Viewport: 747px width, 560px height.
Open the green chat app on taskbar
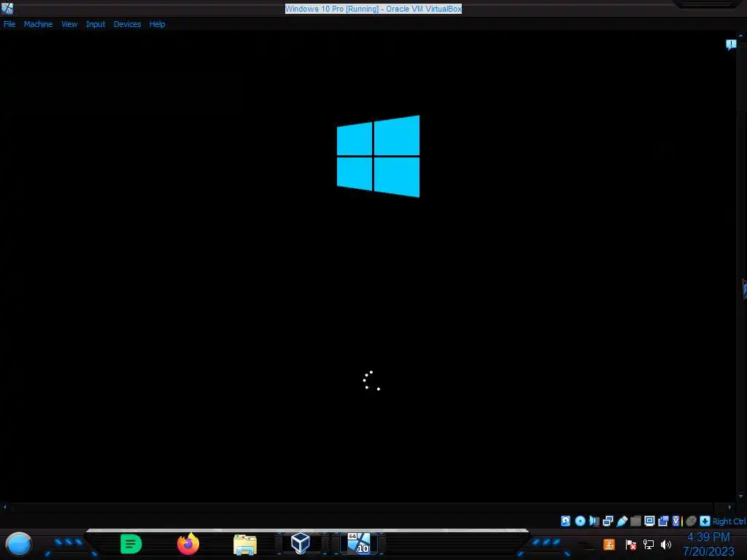coord(131,544)
